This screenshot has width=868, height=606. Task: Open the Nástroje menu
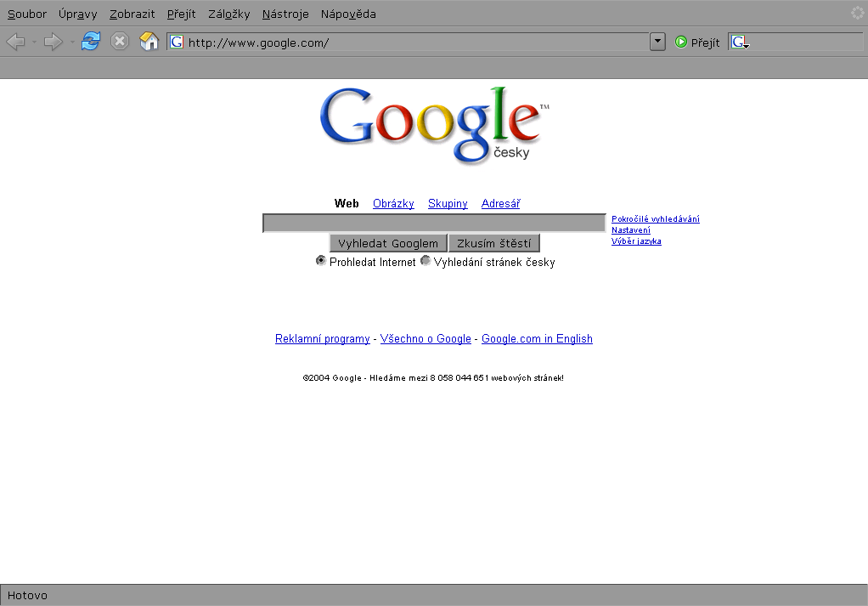coord(285,14)
